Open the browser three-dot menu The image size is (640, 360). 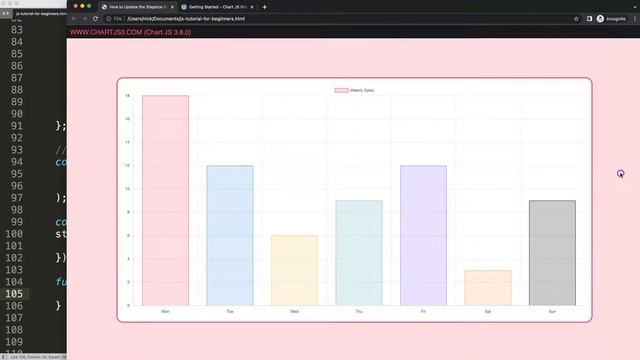[635, 19]
